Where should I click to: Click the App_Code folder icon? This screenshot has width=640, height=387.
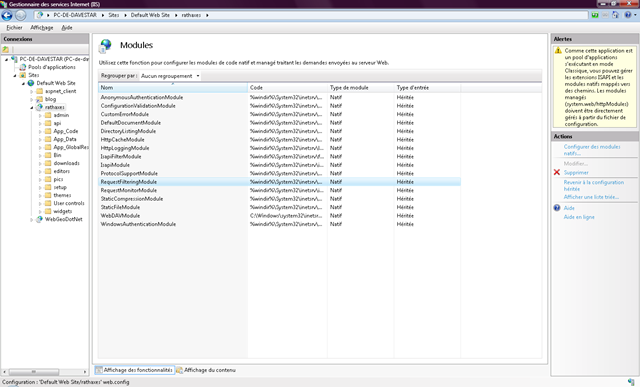point(48,131)
